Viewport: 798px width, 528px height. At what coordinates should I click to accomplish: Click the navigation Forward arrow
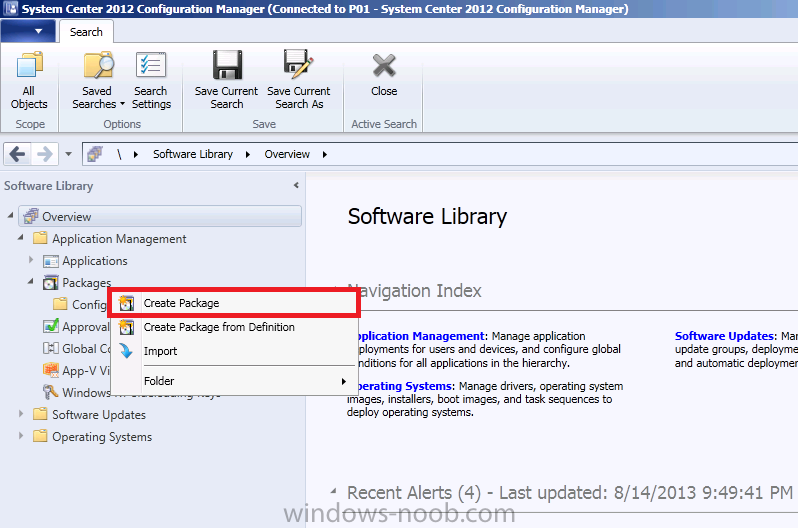44,154
